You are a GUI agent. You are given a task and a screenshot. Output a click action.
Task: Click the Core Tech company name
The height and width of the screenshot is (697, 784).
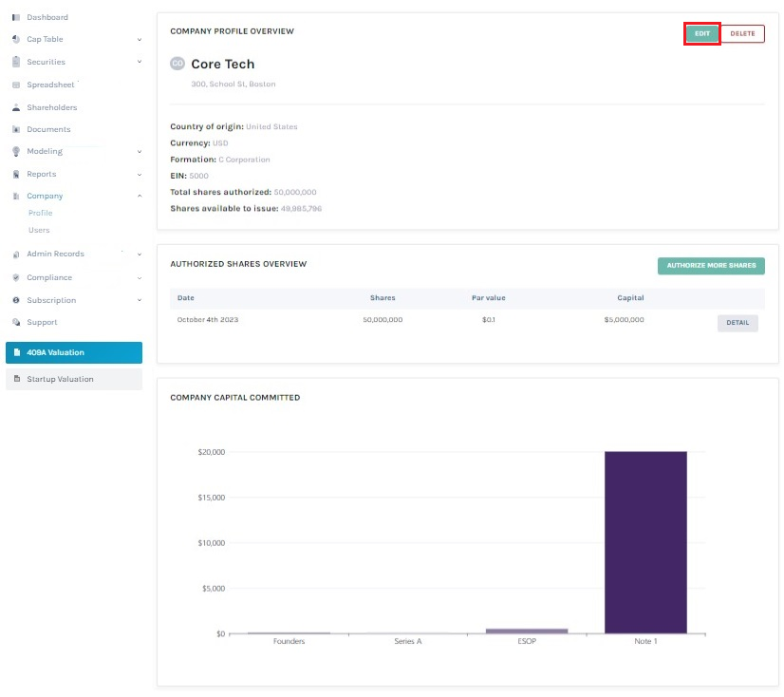[223, 64]
